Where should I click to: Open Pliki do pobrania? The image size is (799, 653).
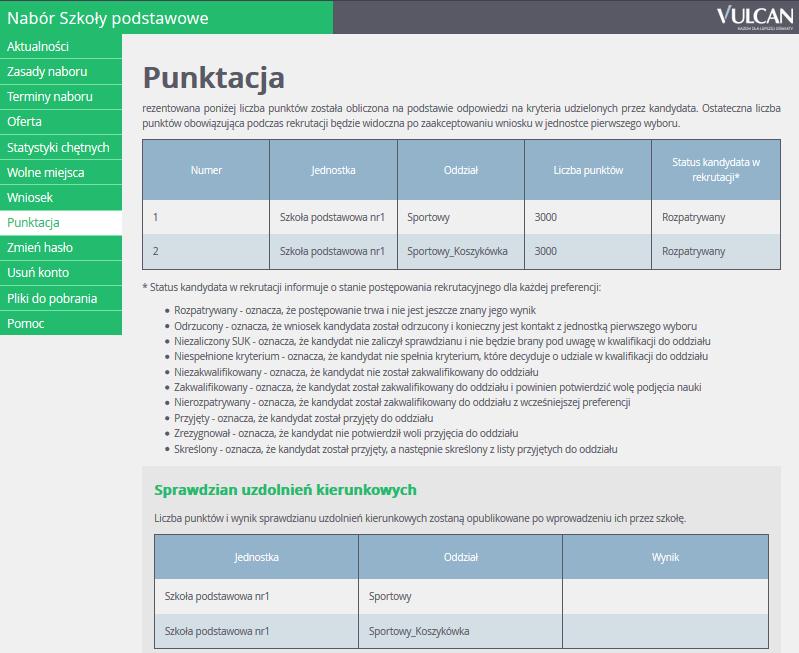pos(61,298)
